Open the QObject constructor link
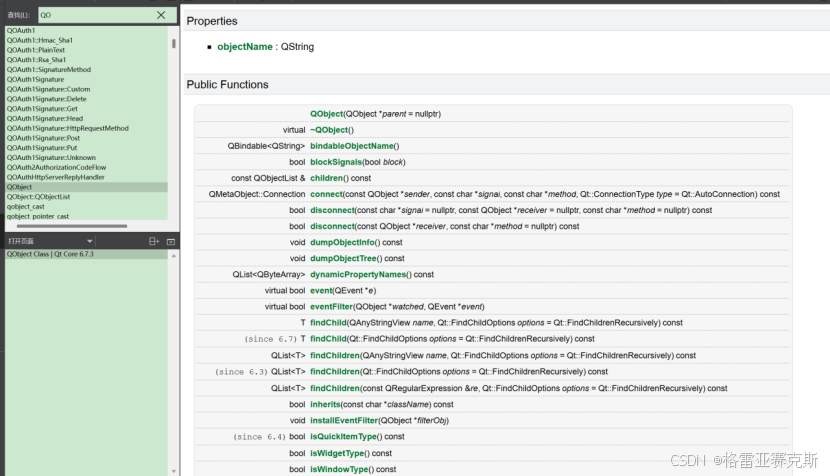 [x=327, y=114]
